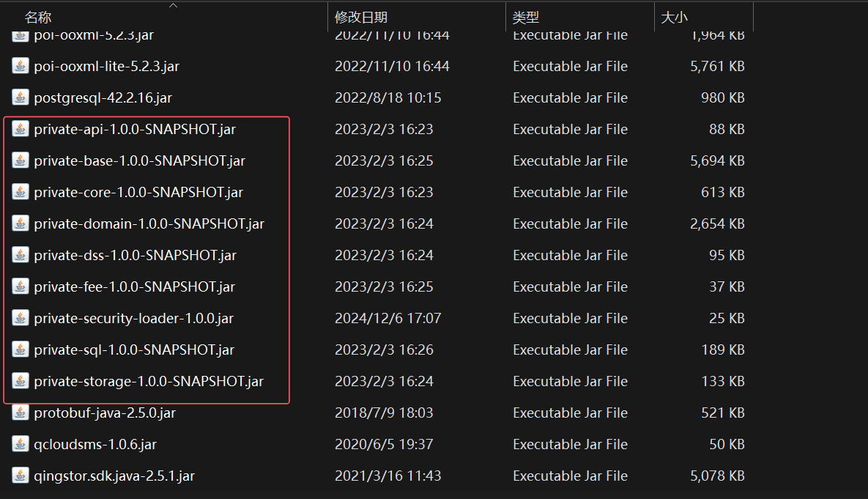Screen dimensions: 868x499
Task: Select the private-fee-1.0.0-SNAPSHOT.jar name
Action: point(134,287)
